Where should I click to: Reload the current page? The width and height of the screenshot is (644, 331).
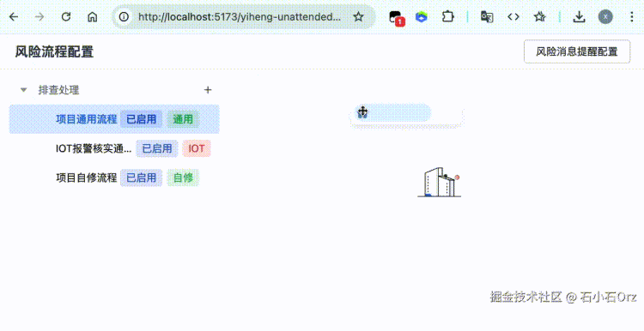click(x=66, y=17)
